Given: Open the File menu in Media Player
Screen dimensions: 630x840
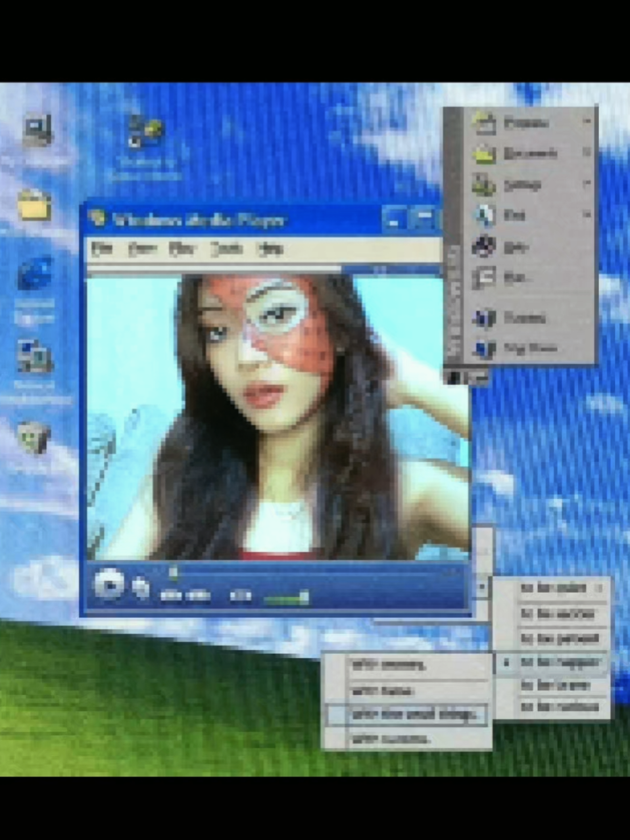Looking at the screenshot, I should tap(102, 248).
